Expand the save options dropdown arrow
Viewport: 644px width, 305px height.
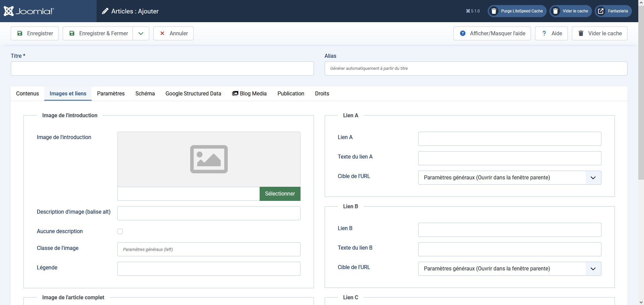pos(141,34)
